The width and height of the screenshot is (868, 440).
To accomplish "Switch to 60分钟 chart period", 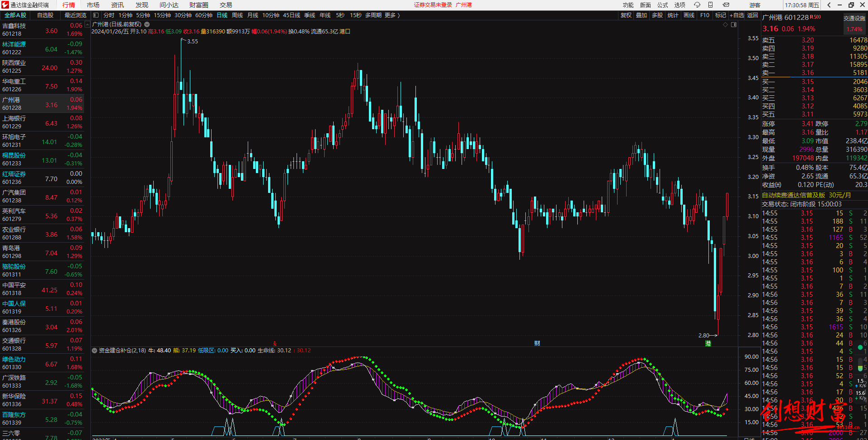I will pos(203,15).
